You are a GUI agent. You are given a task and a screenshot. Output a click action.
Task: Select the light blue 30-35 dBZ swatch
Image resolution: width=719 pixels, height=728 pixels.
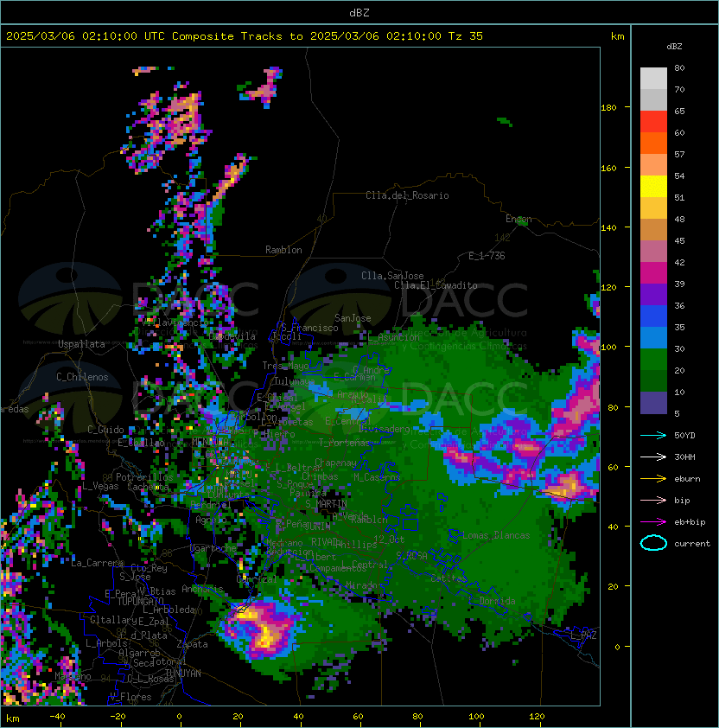click(x=653, y=337)
